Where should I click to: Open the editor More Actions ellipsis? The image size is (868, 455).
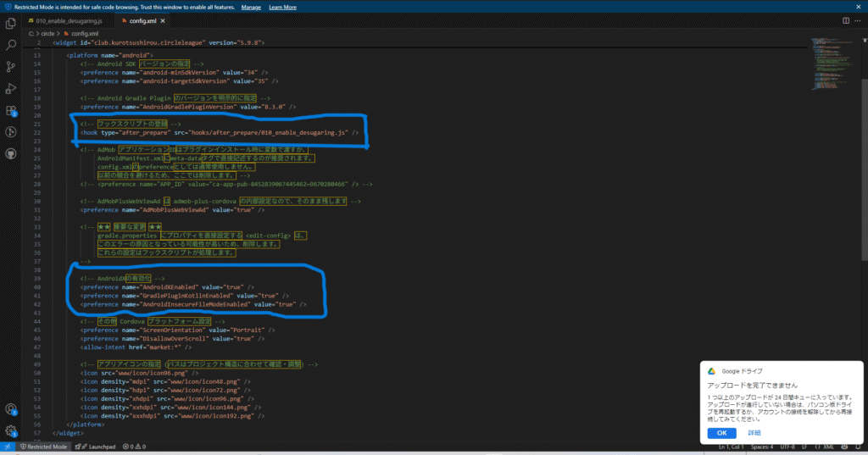pos(858,20)
